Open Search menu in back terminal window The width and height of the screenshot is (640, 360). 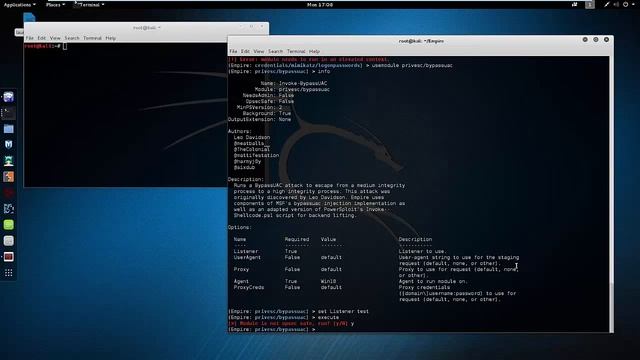click(x=71, y=38)
